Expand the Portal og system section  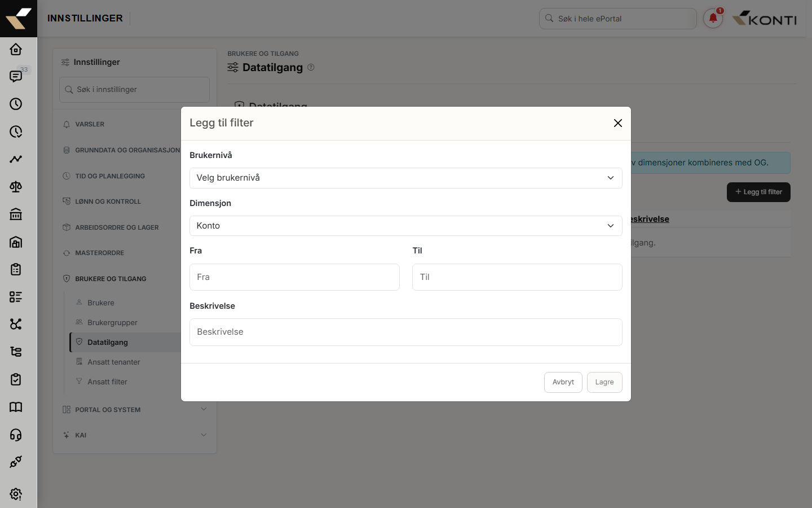click(x=134, y=410)
